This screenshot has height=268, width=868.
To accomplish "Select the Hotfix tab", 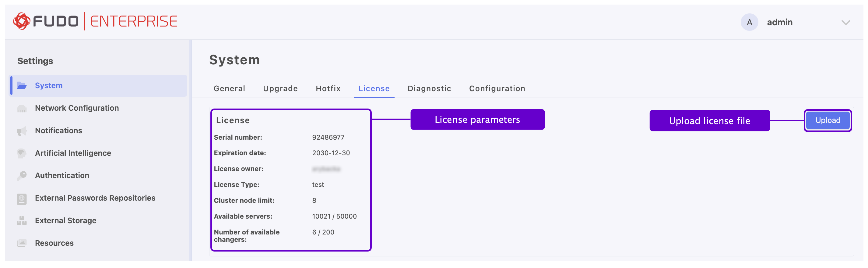I will coord(328,88).
